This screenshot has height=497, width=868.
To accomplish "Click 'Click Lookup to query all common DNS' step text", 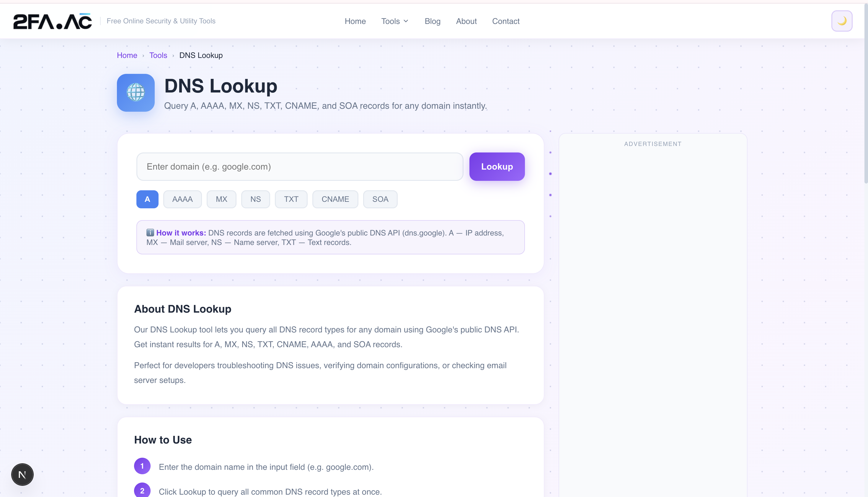I will [x=270, y=492].
